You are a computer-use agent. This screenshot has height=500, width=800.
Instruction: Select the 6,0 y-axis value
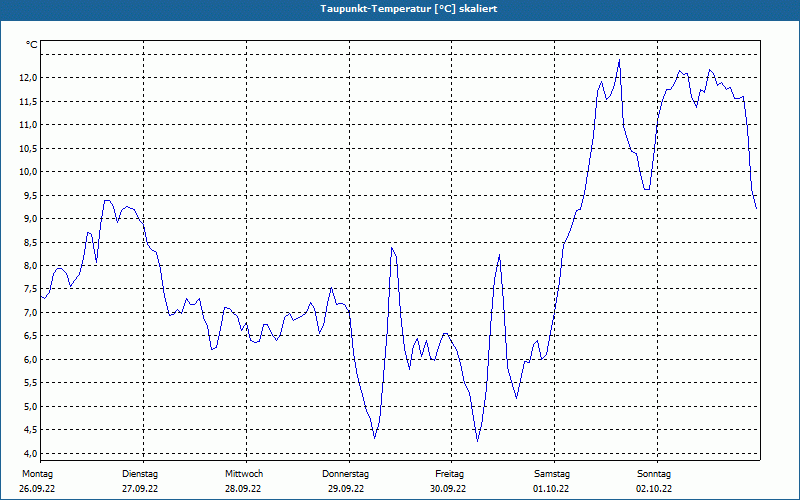[30, 359]
